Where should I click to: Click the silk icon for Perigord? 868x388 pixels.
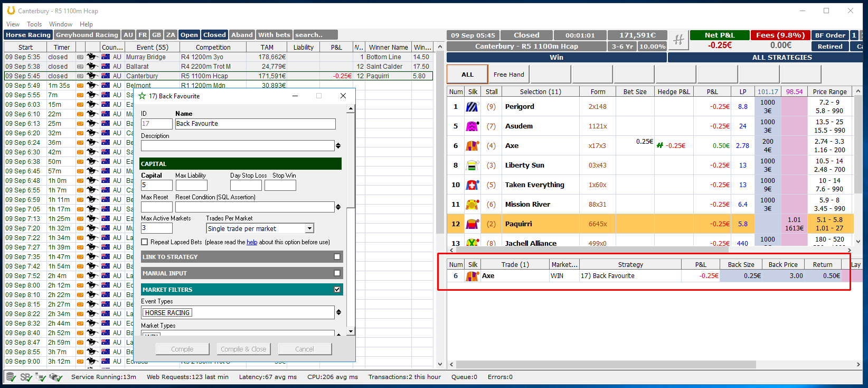(x=472, y=107)
